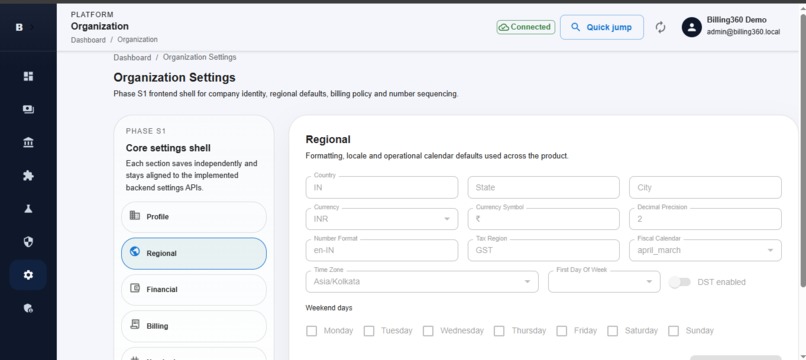806x360 pixels.
Task: Click the Decimal Precision field
Action: [705, 219]
